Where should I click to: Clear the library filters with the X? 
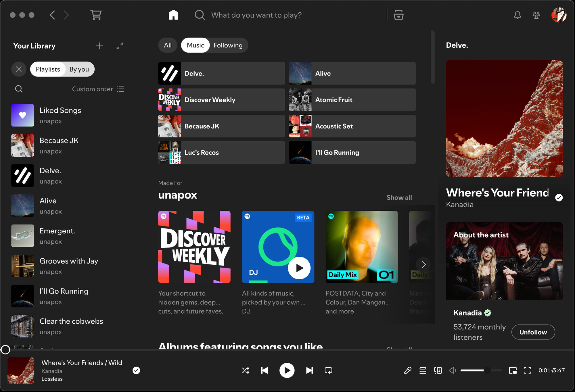coord(19,69)
